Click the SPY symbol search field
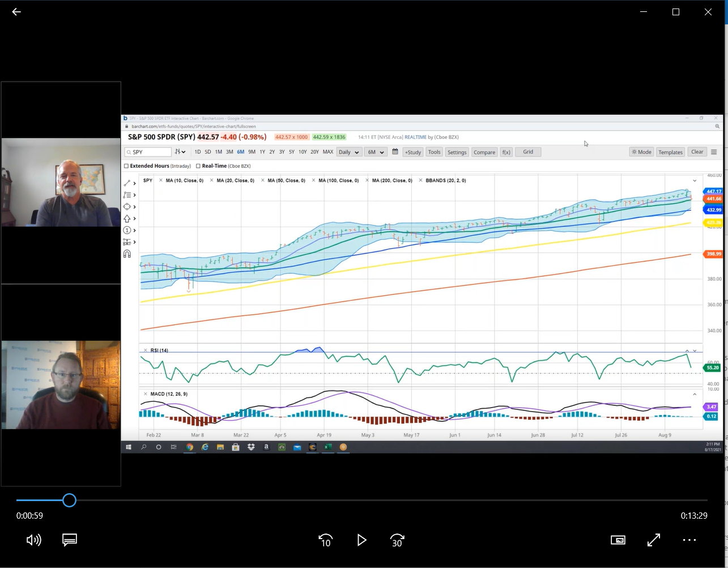 click(148, 152)
